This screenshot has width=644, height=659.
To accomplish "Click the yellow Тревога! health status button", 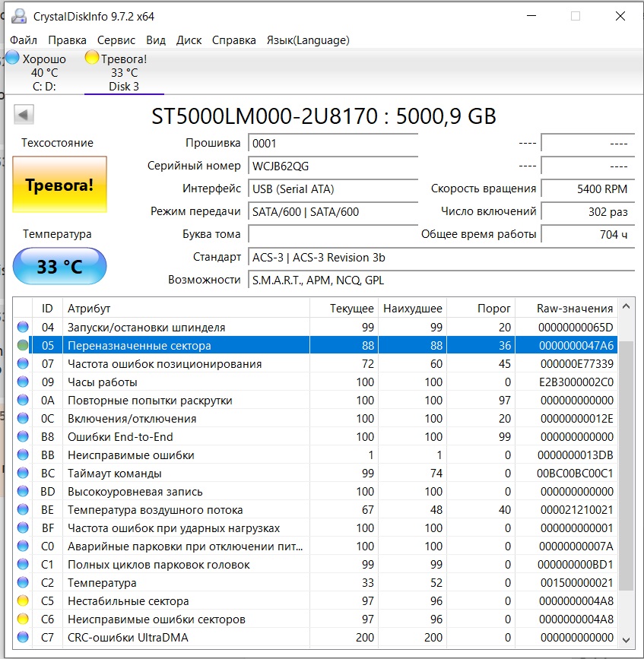I will pyautogui.click(x=60, y=185).
